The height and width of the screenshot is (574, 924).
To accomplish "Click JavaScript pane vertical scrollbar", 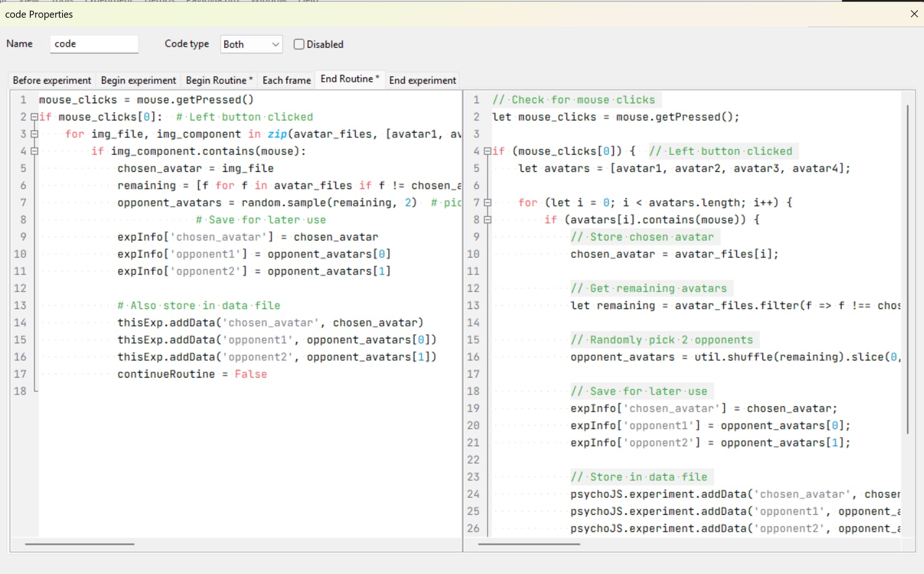I will click(907, 269).
